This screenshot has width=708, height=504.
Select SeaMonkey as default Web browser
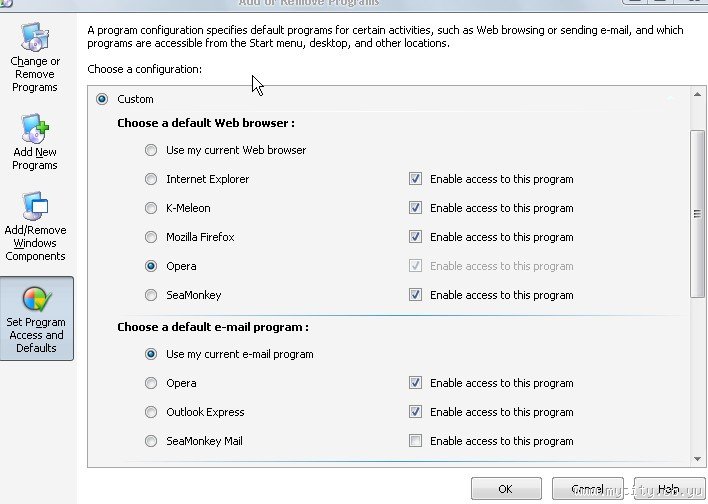[x=151, y=295]
